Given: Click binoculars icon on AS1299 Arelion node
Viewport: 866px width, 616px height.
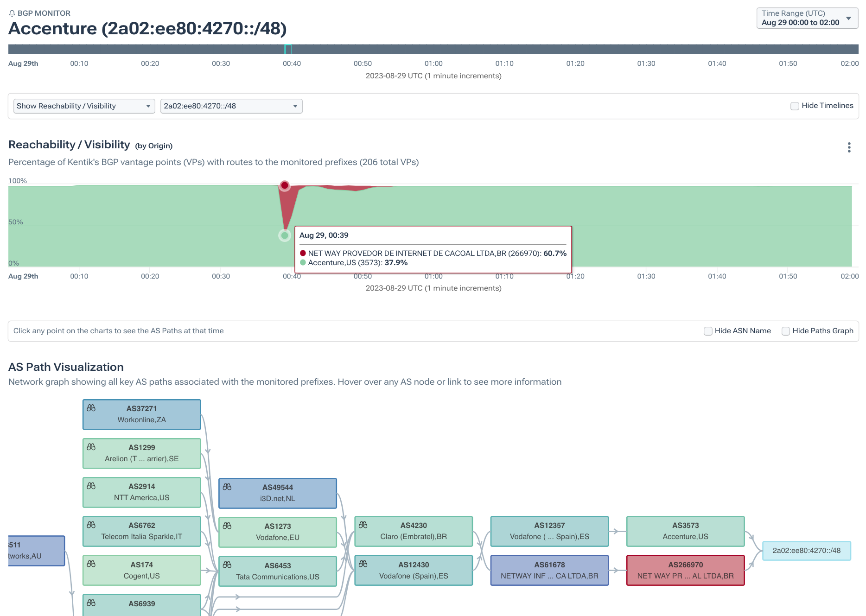Looking at the screenshot, I should pos(91,447).
